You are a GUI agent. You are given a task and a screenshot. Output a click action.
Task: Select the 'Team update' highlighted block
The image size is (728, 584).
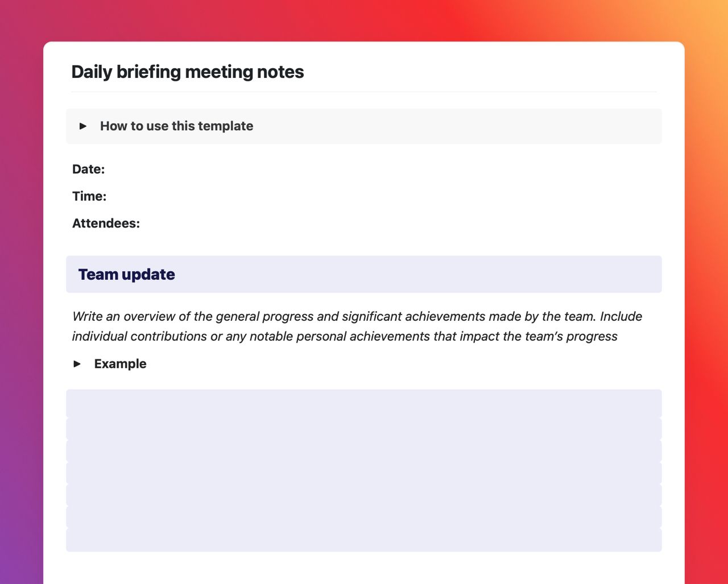[x=364, y=274]
